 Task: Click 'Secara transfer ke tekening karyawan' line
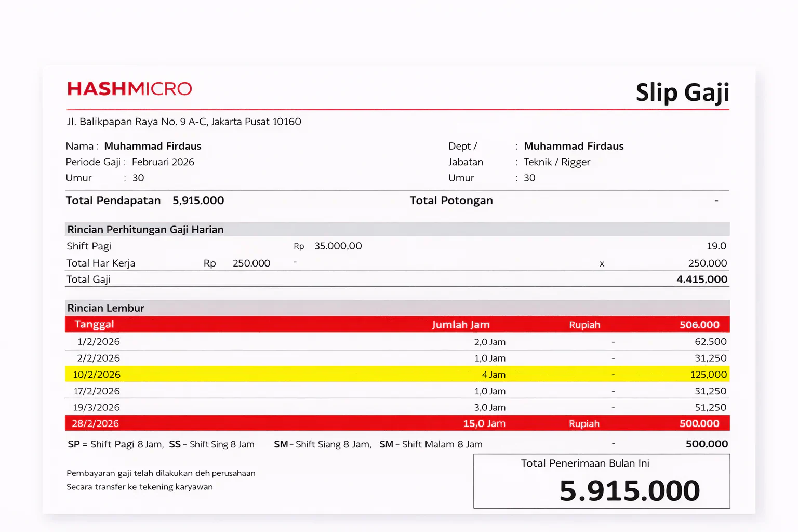[140, 487]
